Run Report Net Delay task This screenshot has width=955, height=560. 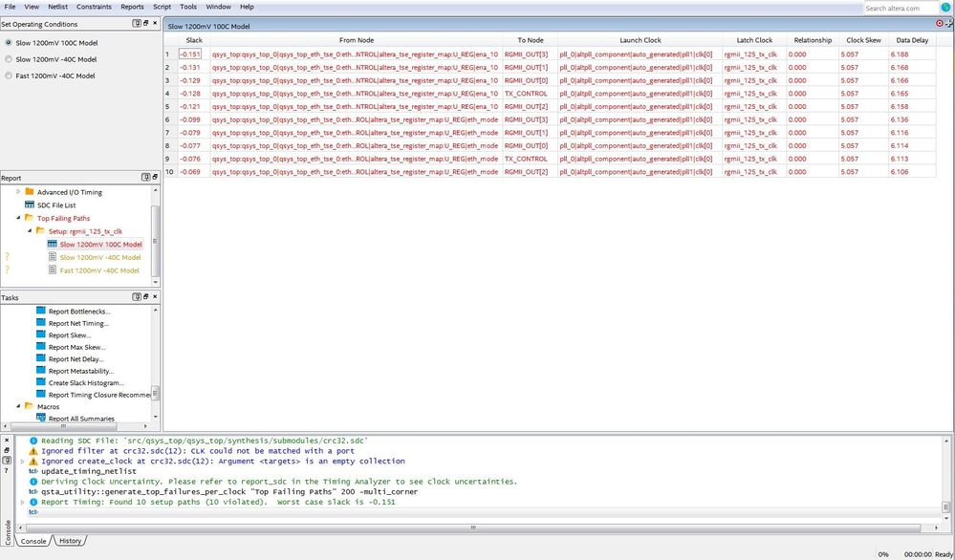click(76, 359)
